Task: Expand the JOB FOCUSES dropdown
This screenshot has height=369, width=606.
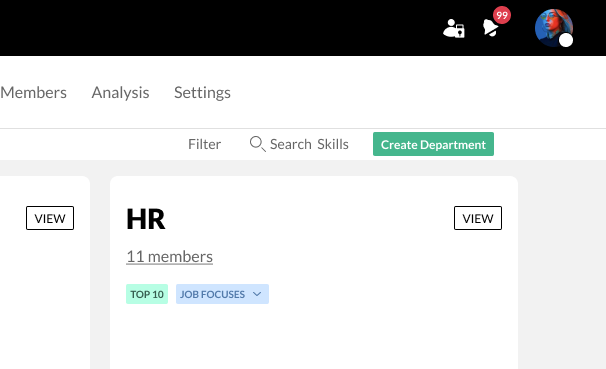Action: pyautogui.click(x=222, y=294)
